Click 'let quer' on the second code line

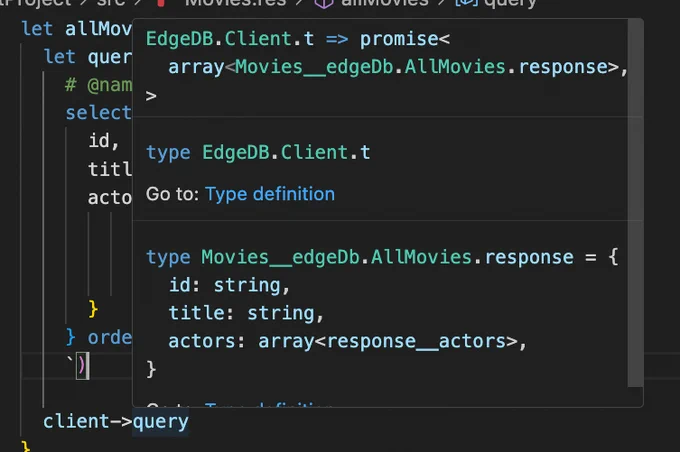(x=88, y=57)
